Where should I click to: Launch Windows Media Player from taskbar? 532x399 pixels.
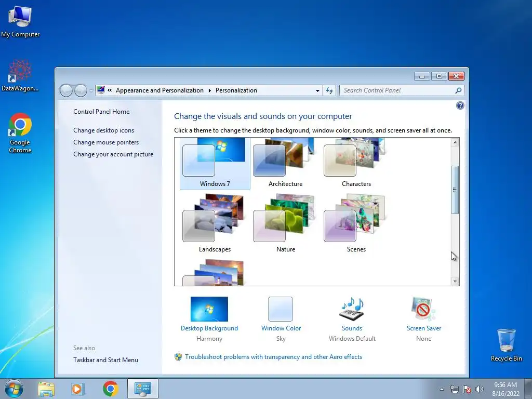[x=77, y=389]
